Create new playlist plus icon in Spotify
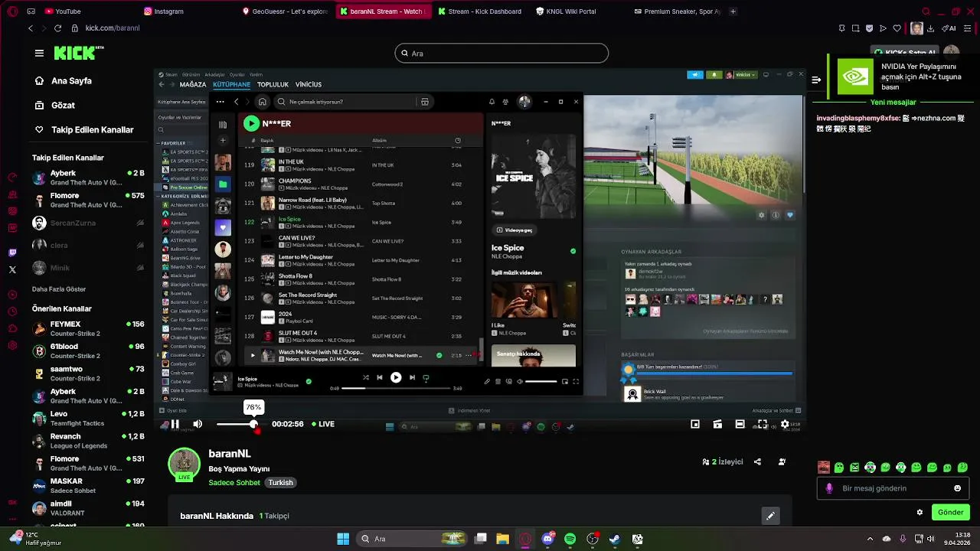The image size is (980, 551). [223, 140]
